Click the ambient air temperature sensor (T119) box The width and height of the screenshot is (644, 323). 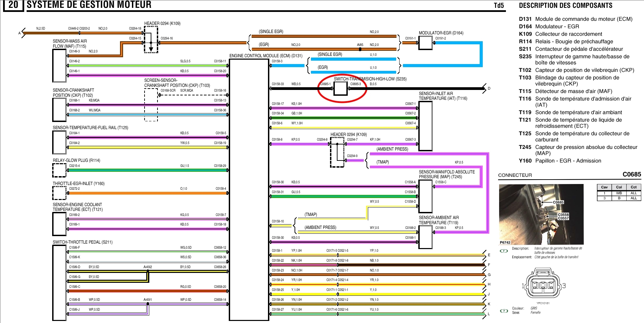425,237
